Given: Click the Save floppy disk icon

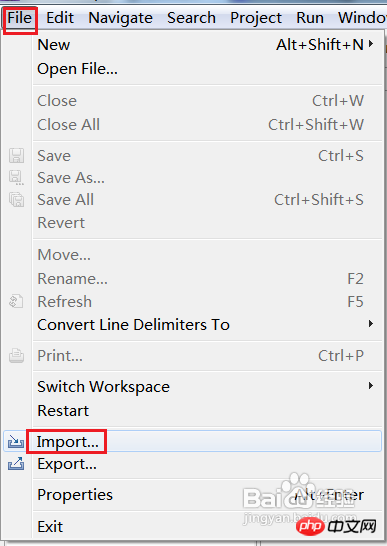Looking at the screenshot, I should click(x=16, y=156).
